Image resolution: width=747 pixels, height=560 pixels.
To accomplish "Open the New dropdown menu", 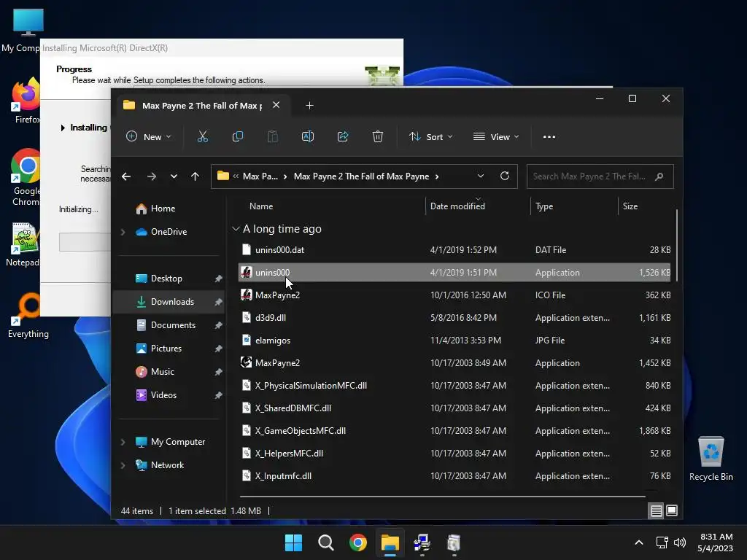I will pos(148,136).
